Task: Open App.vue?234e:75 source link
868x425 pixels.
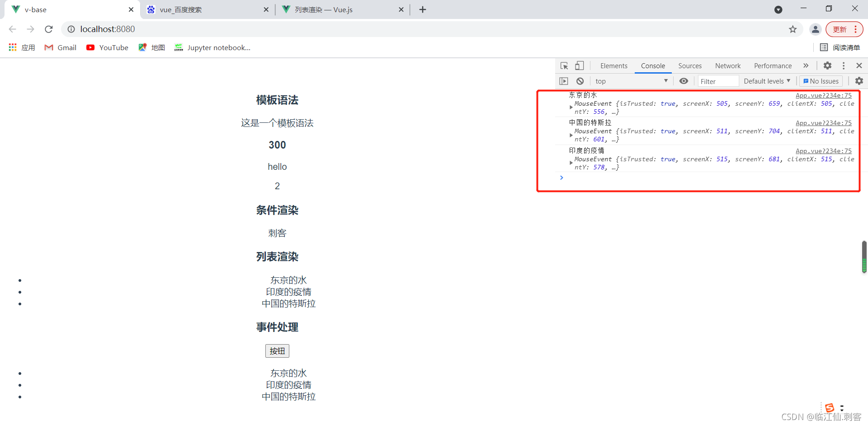Action: [x=824, y=95]
